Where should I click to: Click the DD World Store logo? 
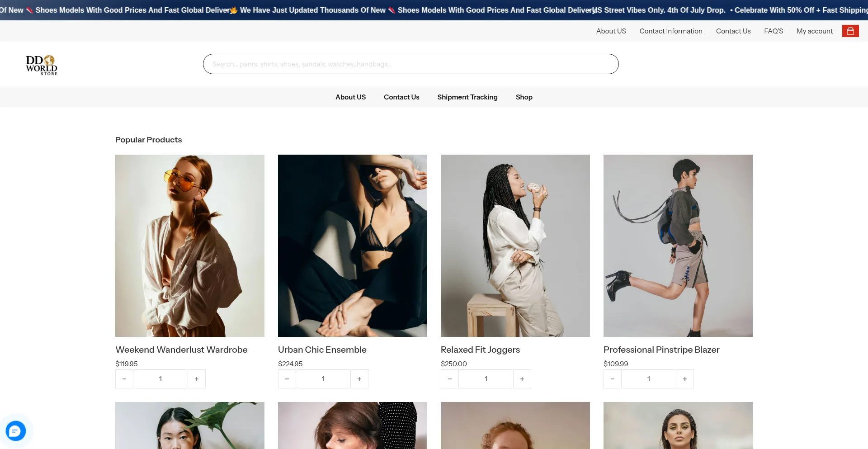pyautogui.click(x=42, y=65)
